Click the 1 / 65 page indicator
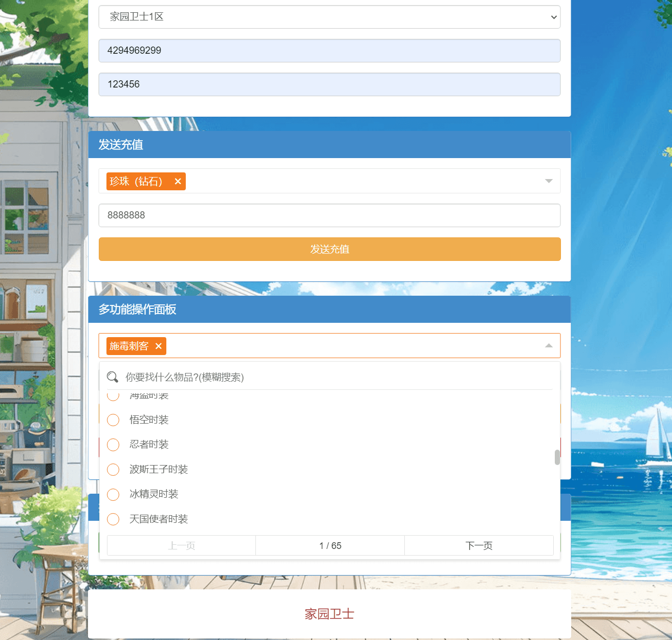Image resolution: width=672 pixels, height=640 pixels. point(330,546)
